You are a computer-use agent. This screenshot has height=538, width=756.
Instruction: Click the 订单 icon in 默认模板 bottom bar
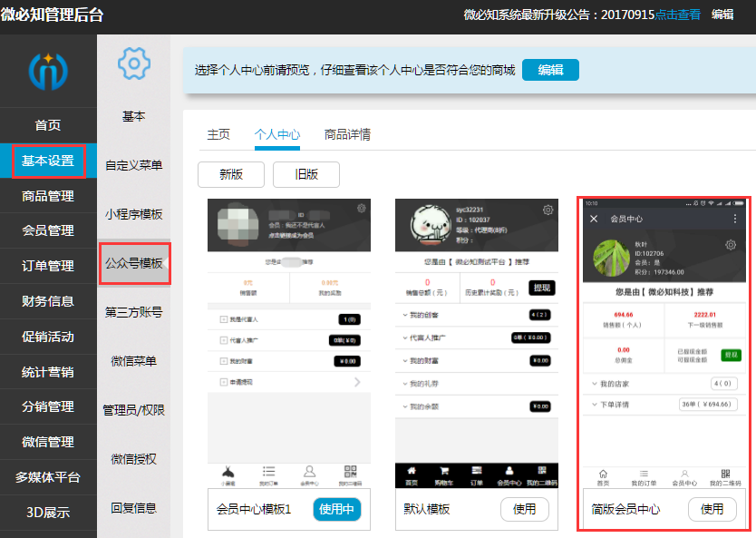click(477, 471)
